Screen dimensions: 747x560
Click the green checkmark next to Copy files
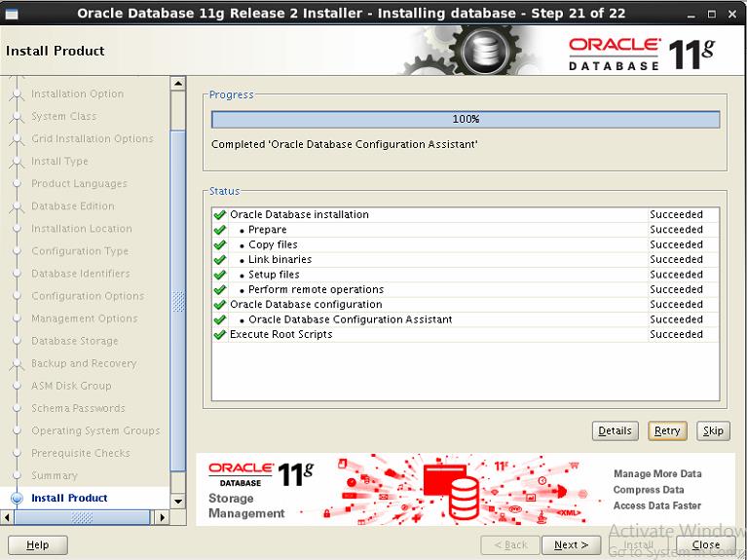coord(219,244)
